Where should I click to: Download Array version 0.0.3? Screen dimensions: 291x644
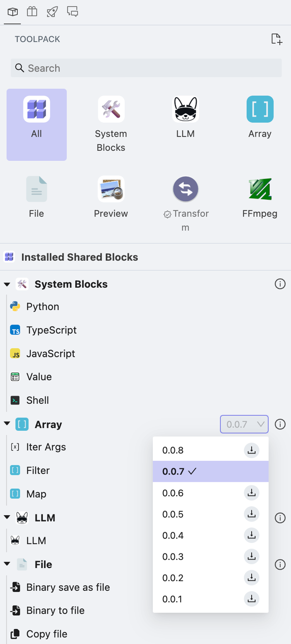(x=251, y=556)
